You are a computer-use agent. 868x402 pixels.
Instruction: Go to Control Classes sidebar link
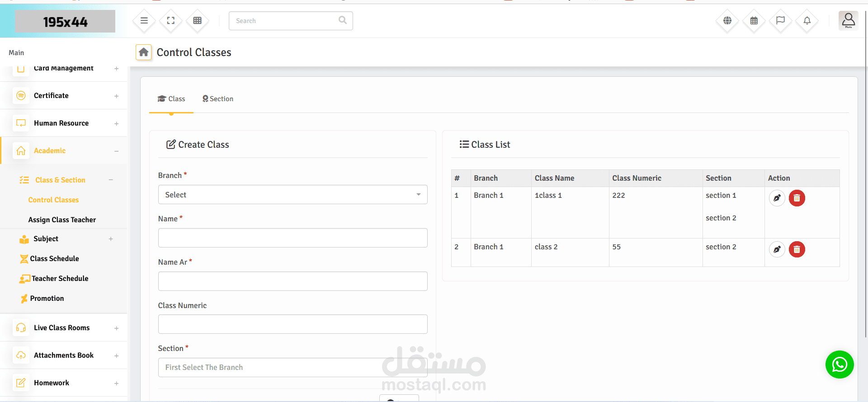tap(53, 200)
